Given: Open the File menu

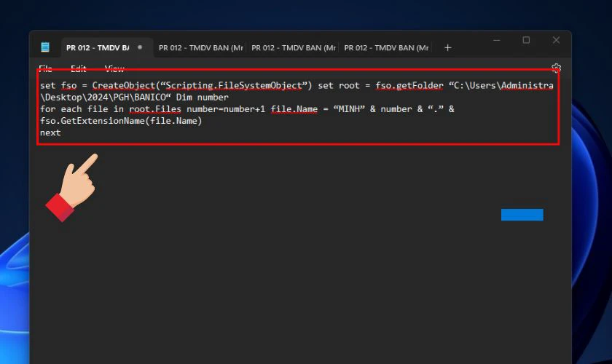Looking at the screenshot, I should pyautogui.click(x=45, y=68).
